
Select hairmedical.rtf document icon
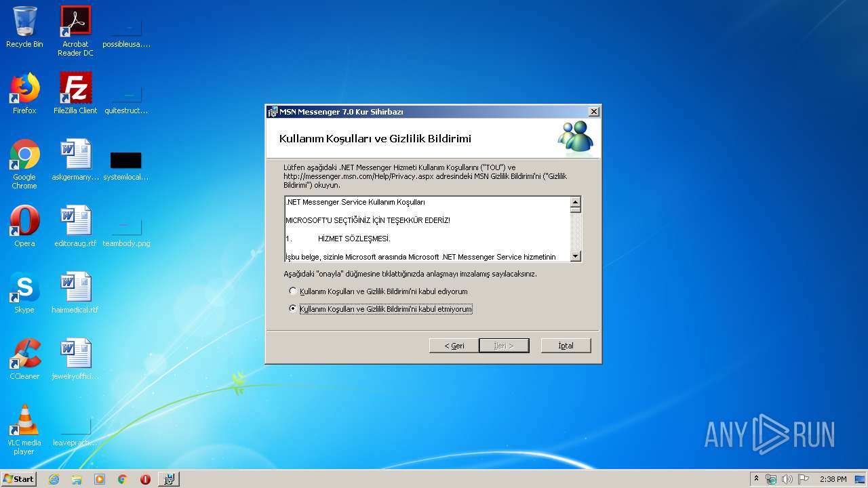75,293
